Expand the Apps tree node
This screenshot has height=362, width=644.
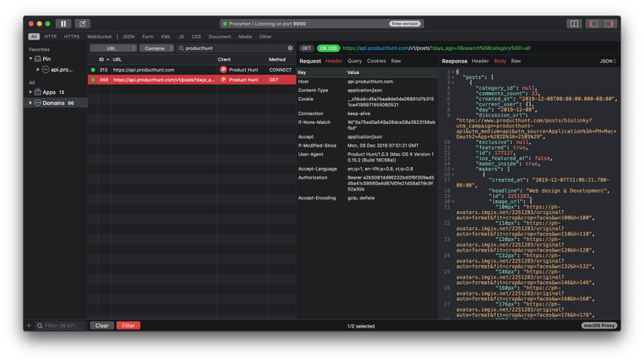(x=31, y=92)
